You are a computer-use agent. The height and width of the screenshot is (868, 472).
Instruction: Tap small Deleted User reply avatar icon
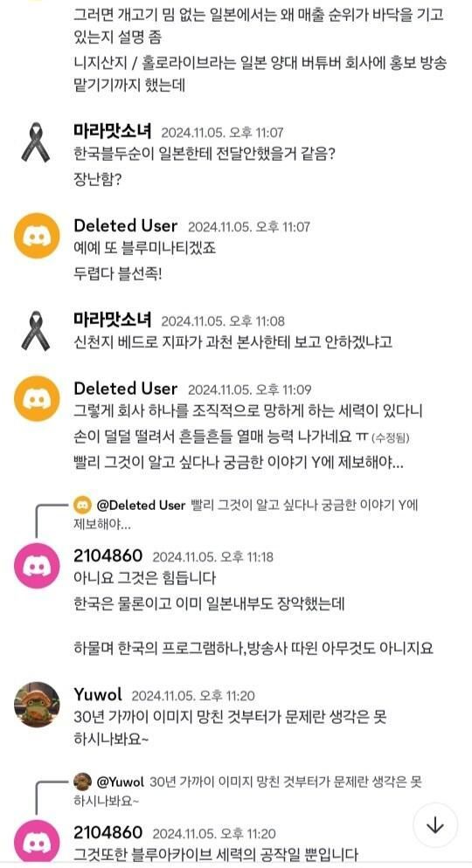[82, 505]
